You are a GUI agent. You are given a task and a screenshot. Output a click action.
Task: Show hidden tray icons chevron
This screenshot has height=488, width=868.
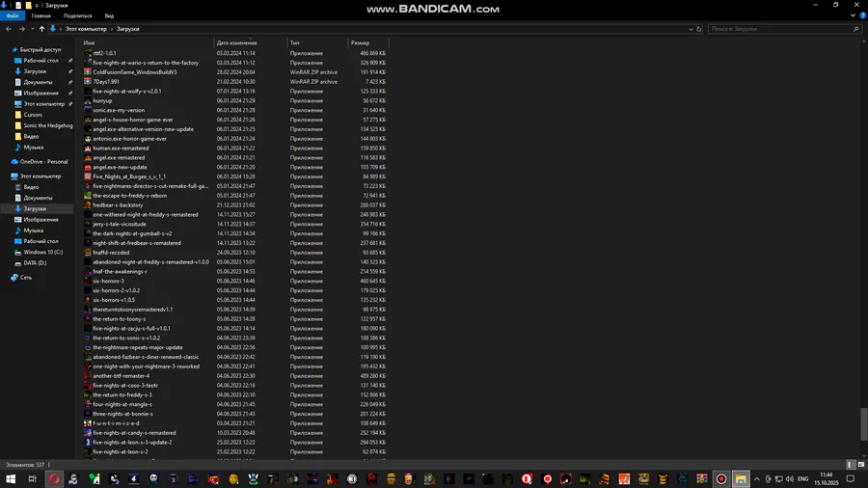click(x=757, y=479)
